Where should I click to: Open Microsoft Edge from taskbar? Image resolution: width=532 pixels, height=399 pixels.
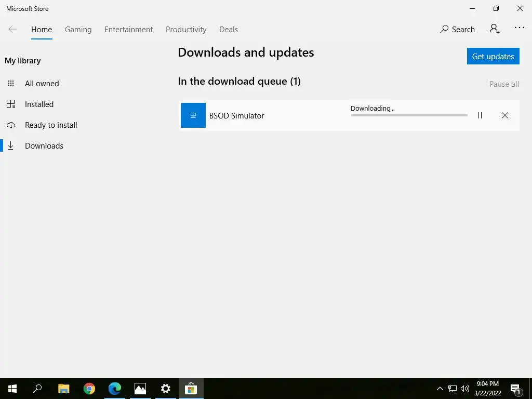point(115,389)
